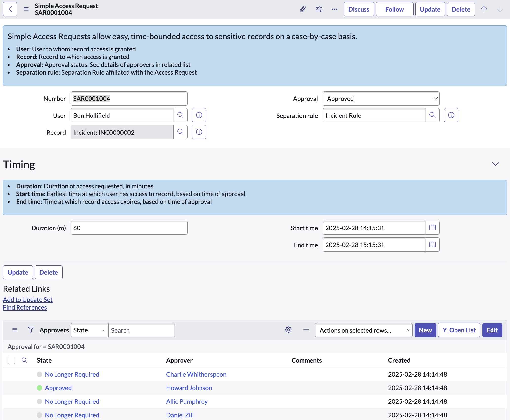Open Approved state link for Howard Johnson

point(58,388)
